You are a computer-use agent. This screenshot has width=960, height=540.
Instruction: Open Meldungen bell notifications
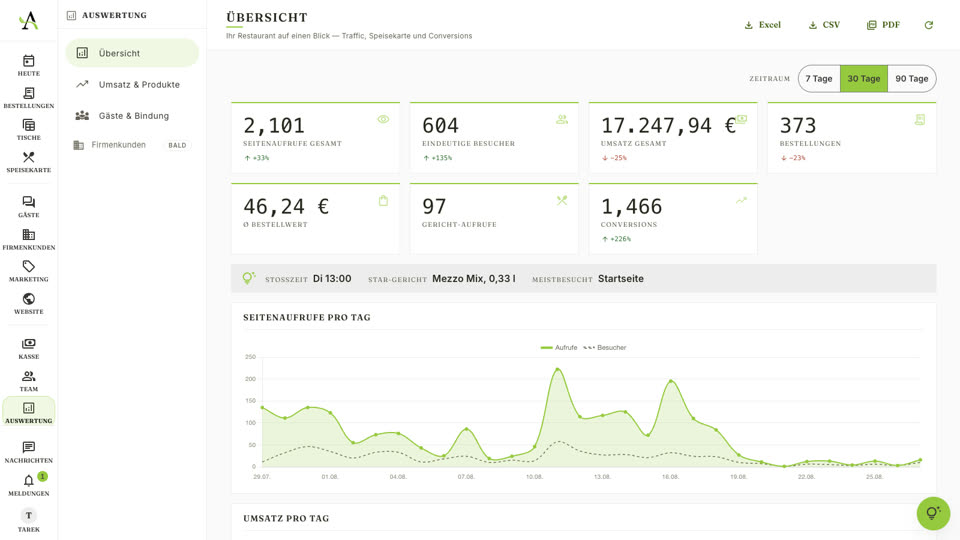[x=29, y=484]
